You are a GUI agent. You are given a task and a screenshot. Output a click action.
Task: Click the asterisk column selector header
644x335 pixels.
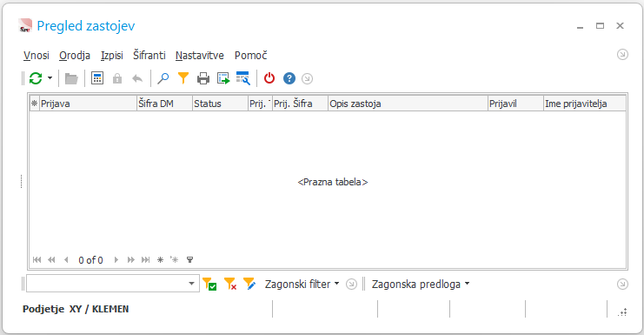[x=35, y=104]
